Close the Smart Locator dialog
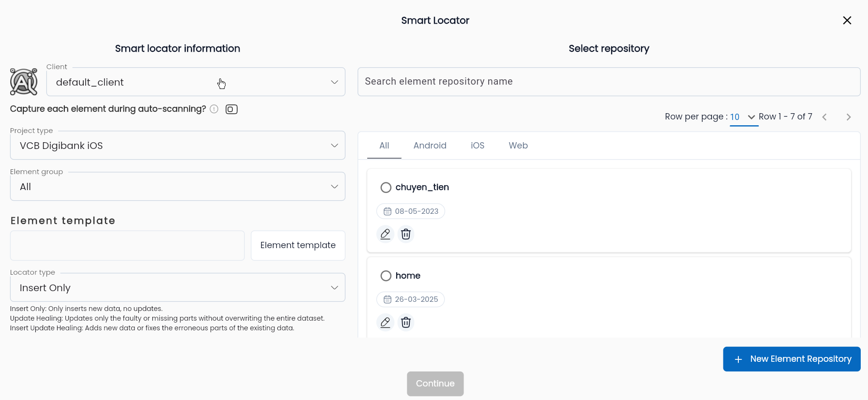The image size is (868, 400). [847, 20]
